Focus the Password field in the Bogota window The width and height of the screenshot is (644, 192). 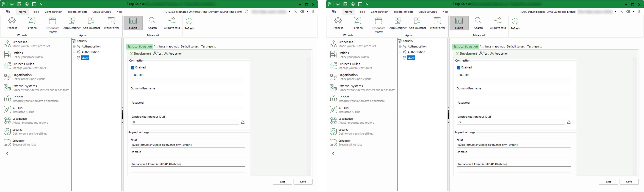[514, 108]
